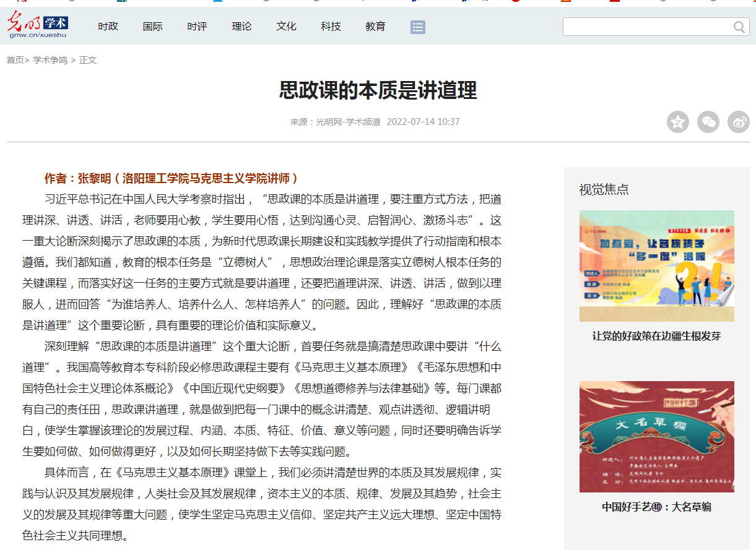Open the 科技 navigation item
This screenshot has width=756, height=550.
pyautogui.click(x=331, y=26)
